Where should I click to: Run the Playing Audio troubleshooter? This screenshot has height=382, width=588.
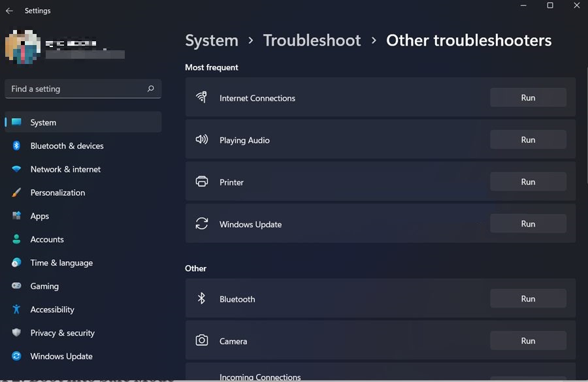tap(528, 140)
